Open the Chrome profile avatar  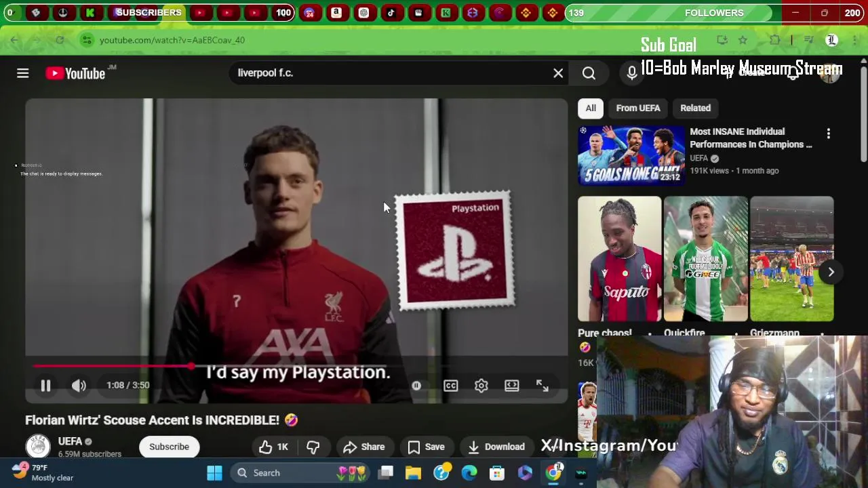(831, 40)
